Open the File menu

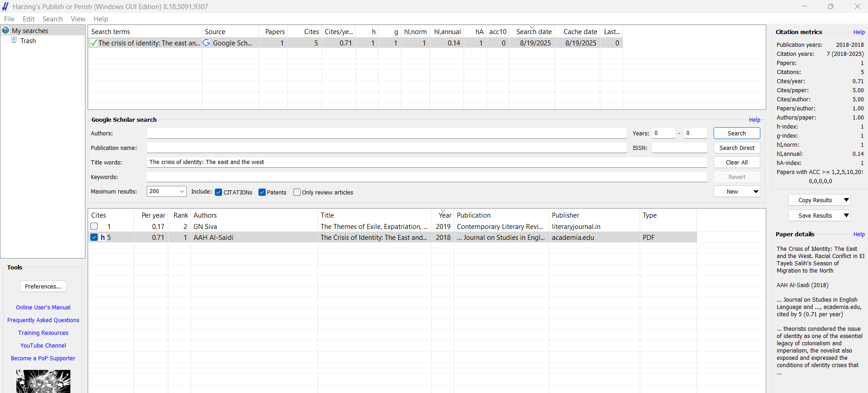coord(9,19)
